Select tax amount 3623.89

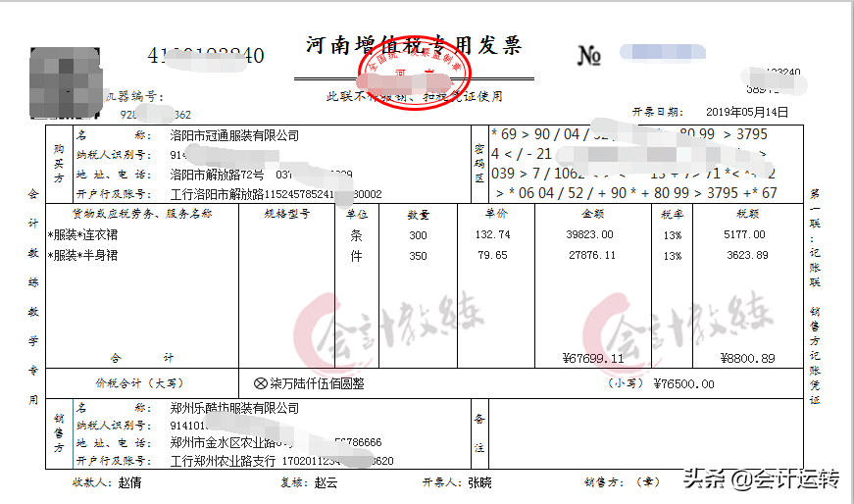click(747, 255)
